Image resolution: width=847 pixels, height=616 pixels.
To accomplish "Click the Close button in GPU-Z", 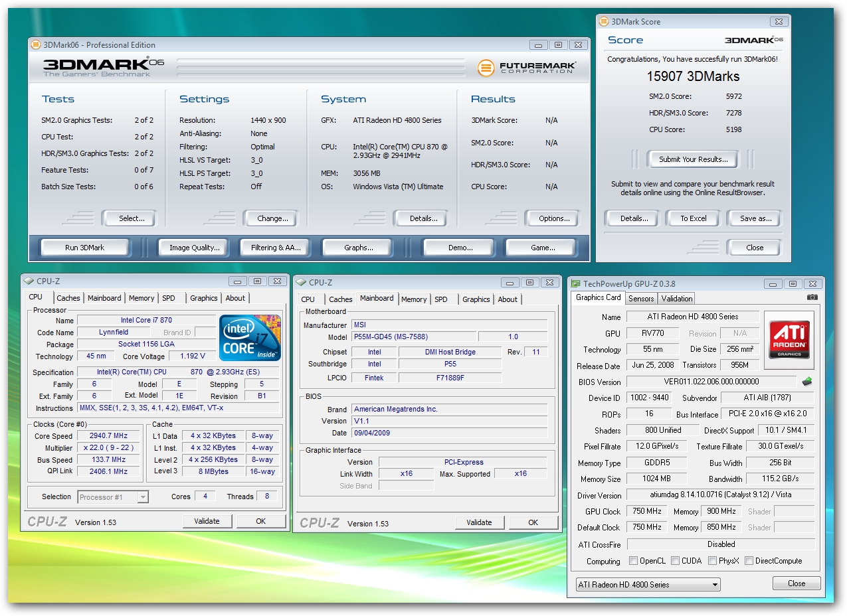I will pyautogui.click(x=797, y=583).
